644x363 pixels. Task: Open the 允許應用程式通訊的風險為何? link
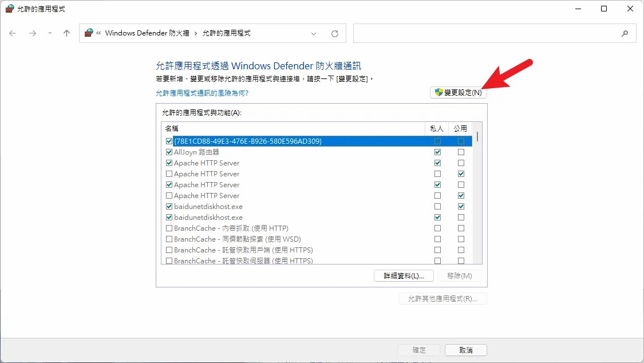click(x=202, y=93)
